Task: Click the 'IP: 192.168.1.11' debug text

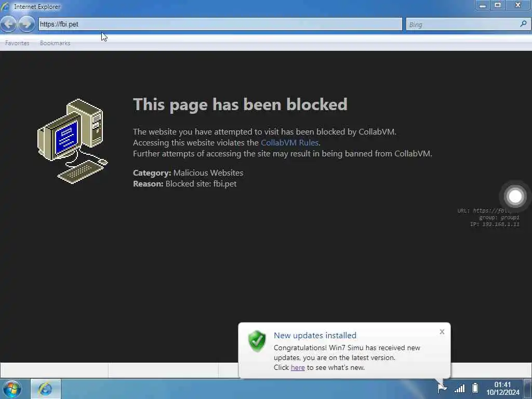Action: point(495,224)
